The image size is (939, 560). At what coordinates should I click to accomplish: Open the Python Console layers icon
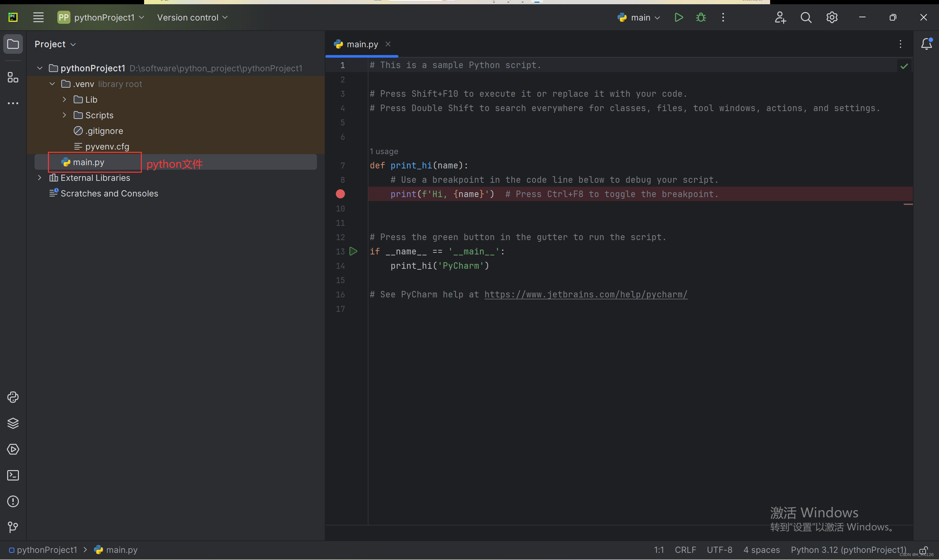pyautogui.click(x=13, y=424)
